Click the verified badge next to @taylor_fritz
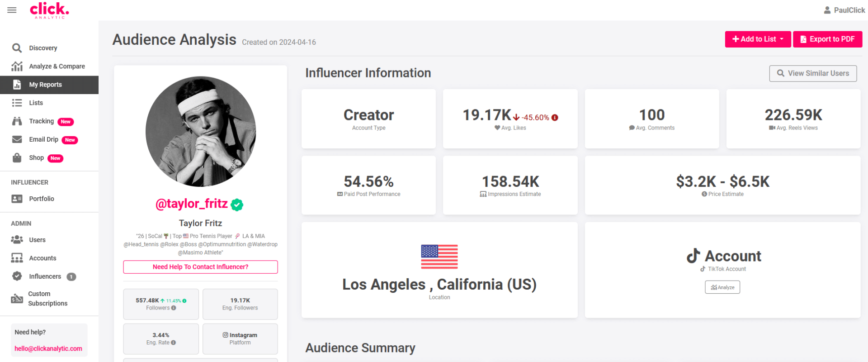 (x=237, y=205)
